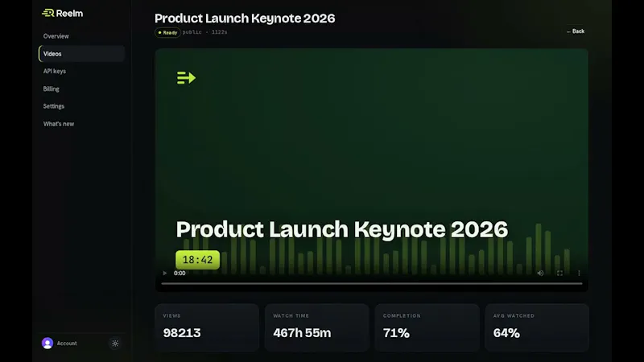Open the player's more options menu
This screenshot has width=644, height=362.
[x=579, y=273]
